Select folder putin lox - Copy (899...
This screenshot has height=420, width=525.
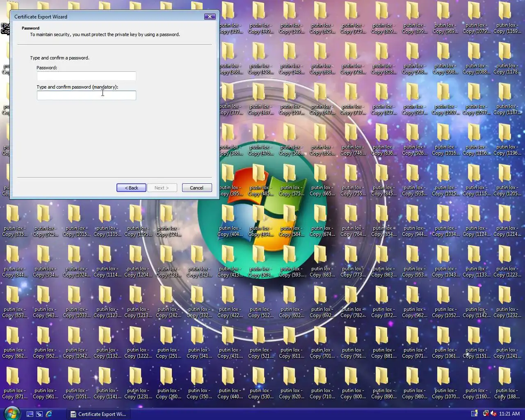coord(415,18)
